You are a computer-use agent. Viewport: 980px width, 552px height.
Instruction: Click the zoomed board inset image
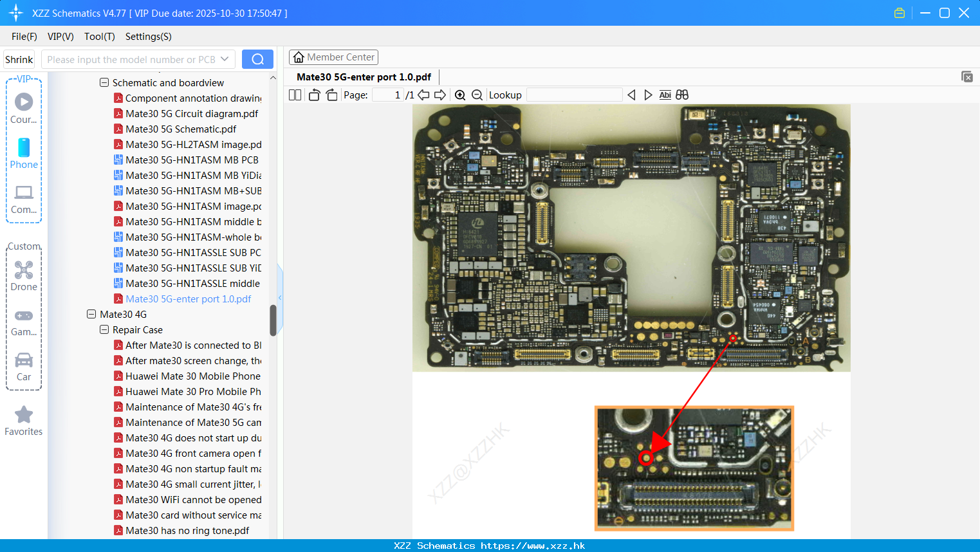tap(694, 468)
